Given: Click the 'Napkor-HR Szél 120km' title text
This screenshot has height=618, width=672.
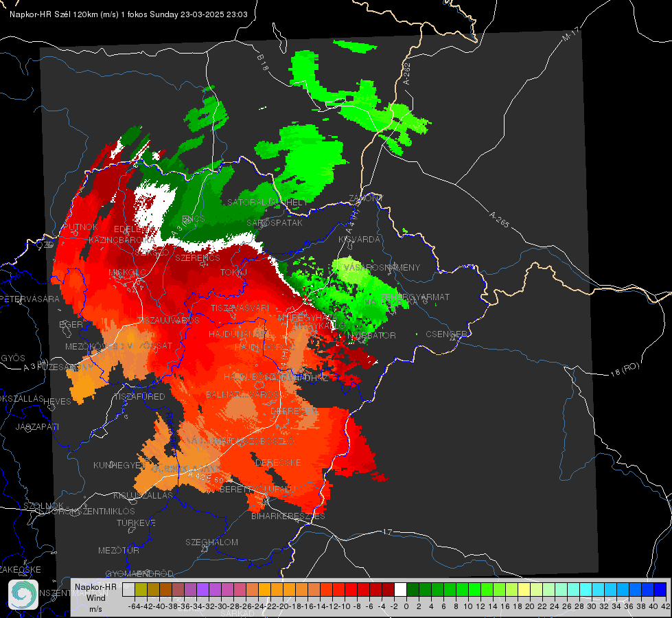Looking at the screenshot, I should pyautogui.click(x=54, y=14).
